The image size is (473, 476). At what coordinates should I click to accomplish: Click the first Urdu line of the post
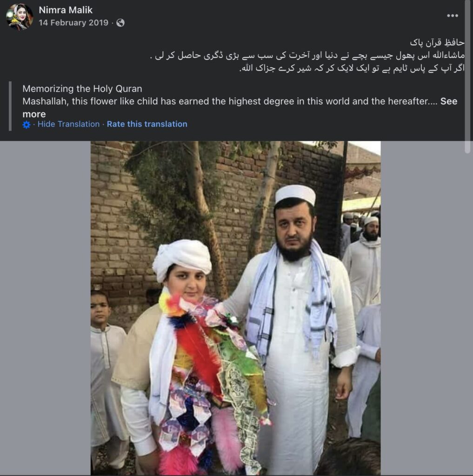(x=437, y=42)
